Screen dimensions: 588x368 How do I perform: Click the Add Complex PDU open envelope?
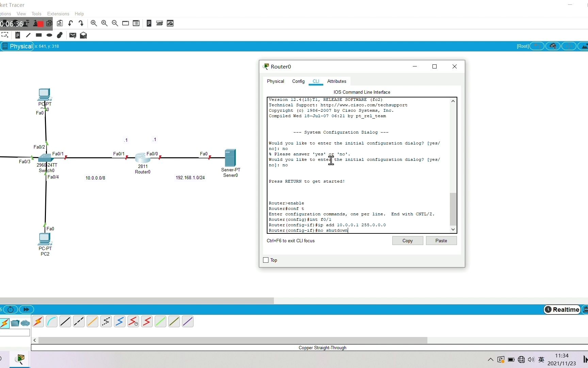point(83,35)
